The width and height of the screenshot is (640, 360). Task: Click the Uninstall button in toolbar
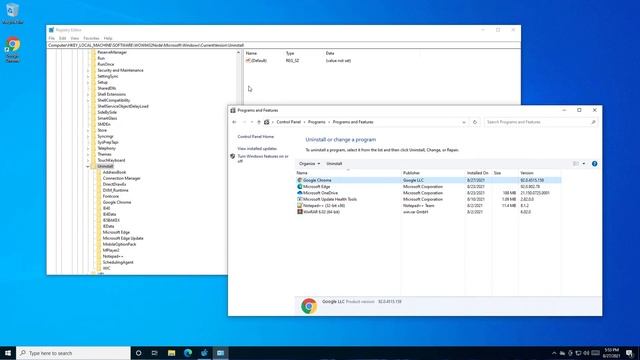[334, 164]
